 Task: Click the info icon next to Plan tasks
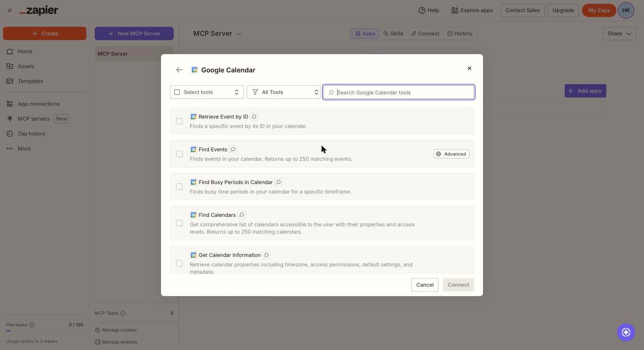coord(32,325)
